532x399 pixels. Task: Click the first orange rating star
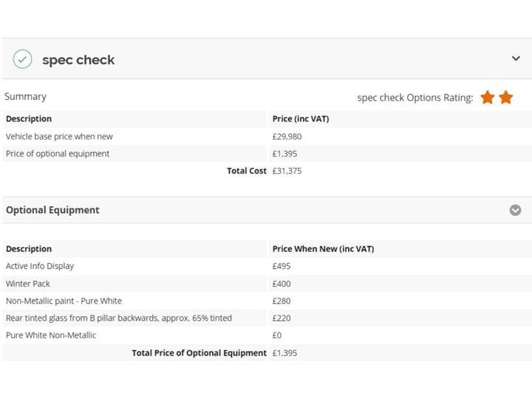(x=488, y=98)
